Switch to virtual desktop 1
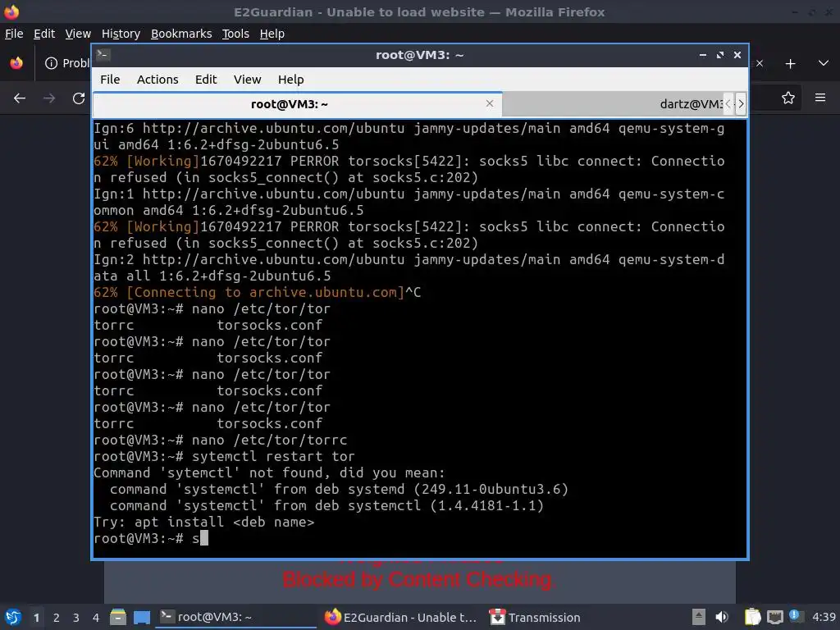The image size is (840, 630). click(36, 617)
